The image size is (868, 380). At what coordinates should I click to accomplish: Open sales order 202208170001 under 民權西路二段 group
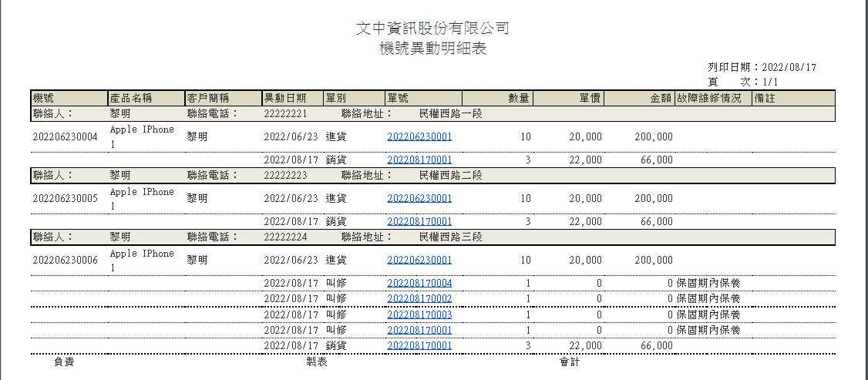[419, 221]
